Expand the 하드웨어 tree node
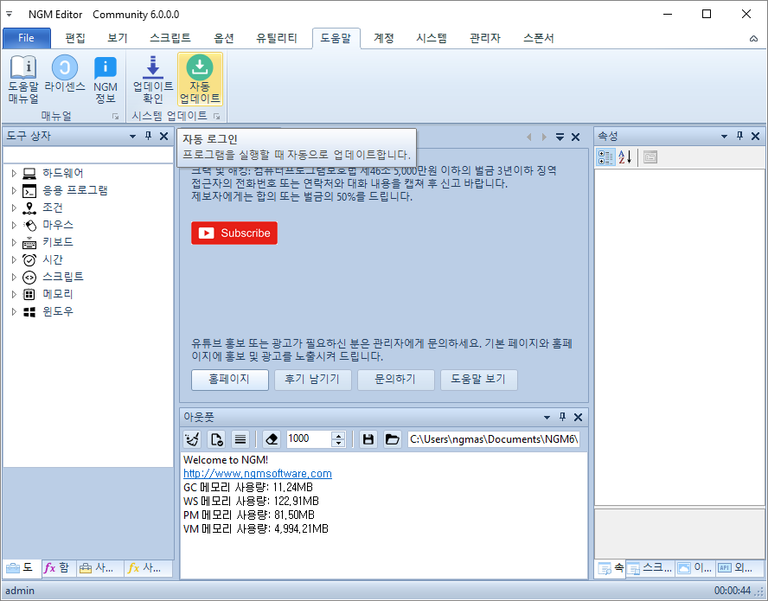The width and height of the screenshot is (768, 601). (x=14, y=173)
